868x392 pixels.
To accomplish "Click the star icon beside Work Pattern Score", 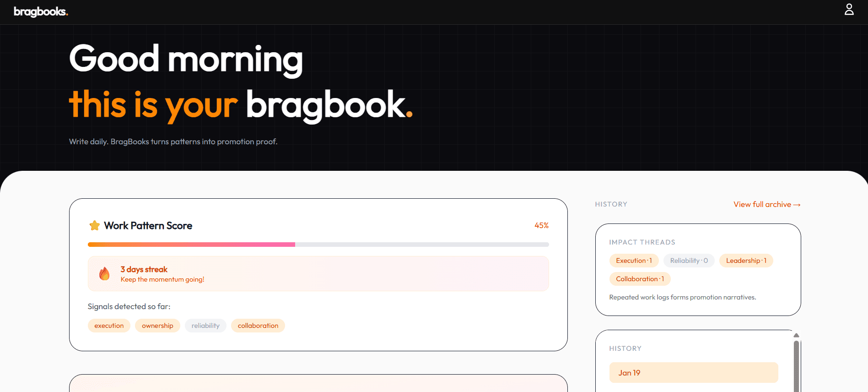I will pos(95,225).
